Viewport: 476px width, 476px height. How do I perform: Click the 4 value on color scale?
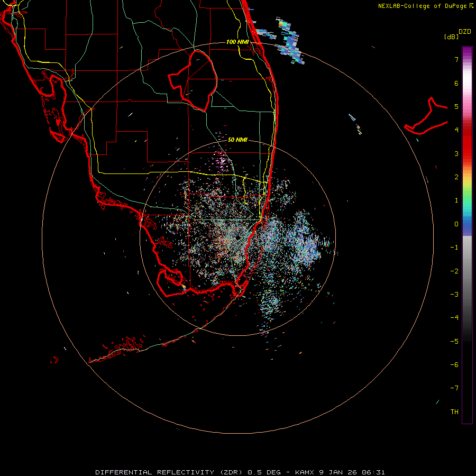(456, 130)
